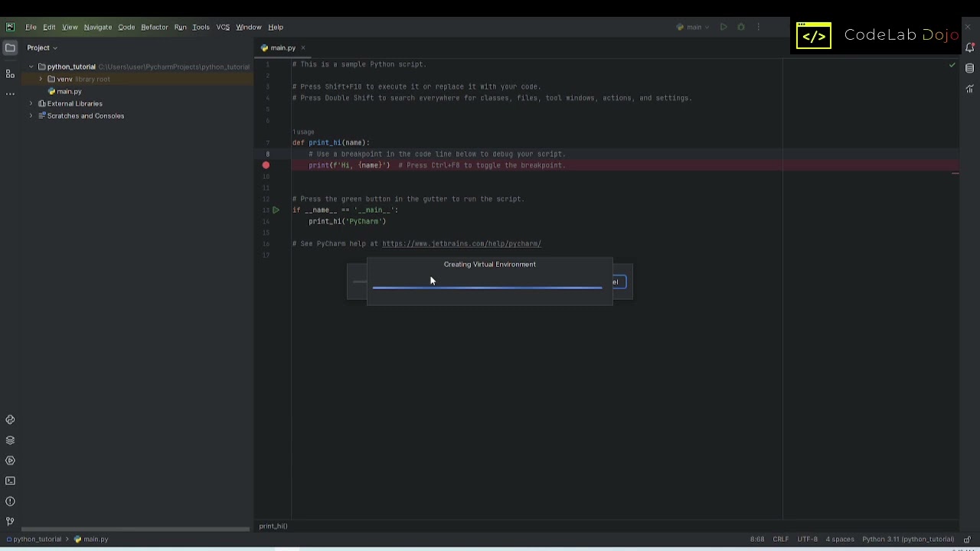Debug the main configuration

741,27
